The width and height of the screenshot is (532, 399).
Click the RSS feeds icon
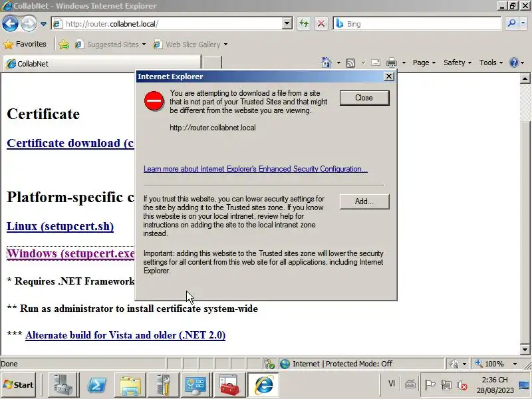coord(350,63)
